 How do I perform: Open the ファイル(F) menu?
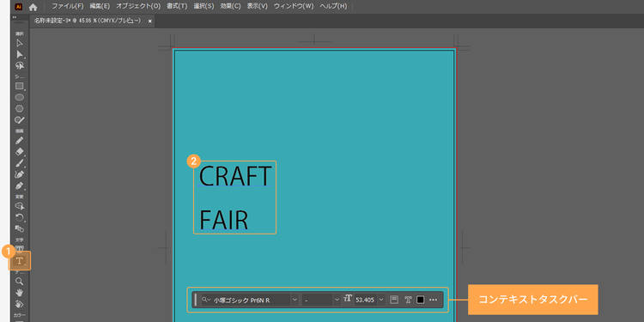click(x=67, y=7)
